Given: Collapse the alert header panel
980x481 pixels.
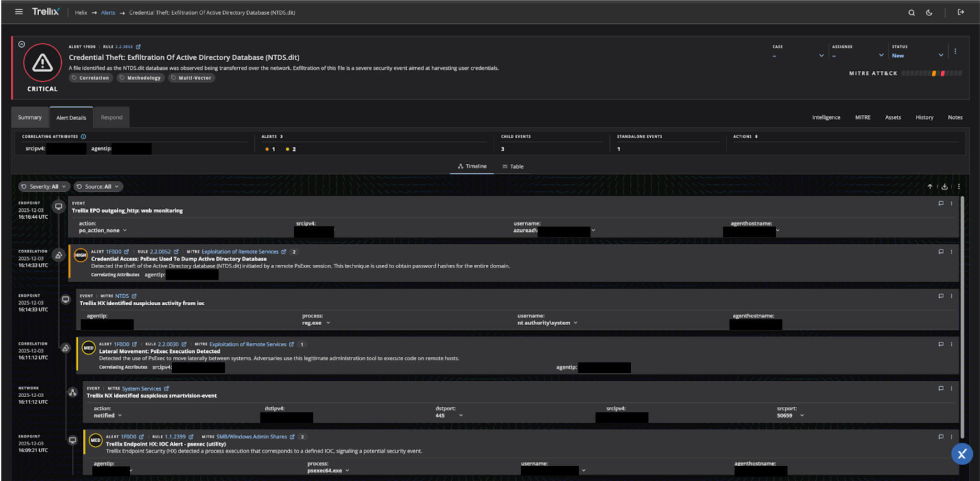Looking at the screenshot, I should tap(22, 45).
